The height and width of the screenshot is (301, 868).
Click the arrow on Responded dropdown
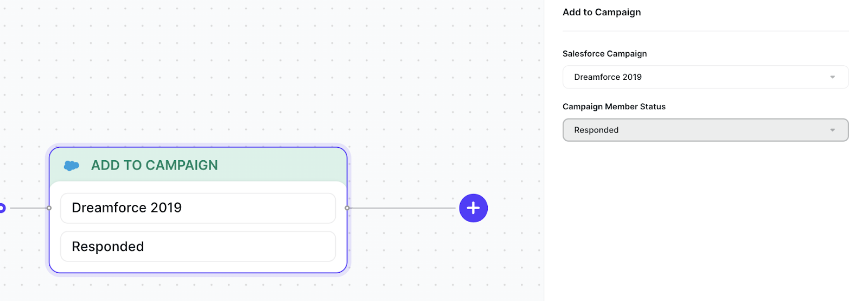tap(832, 130)
